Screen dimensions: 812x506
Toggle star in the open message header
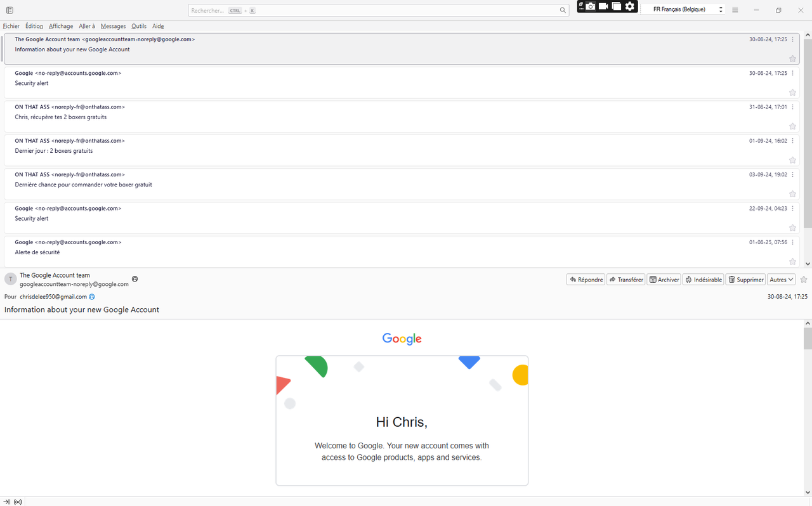click(804, 280)
